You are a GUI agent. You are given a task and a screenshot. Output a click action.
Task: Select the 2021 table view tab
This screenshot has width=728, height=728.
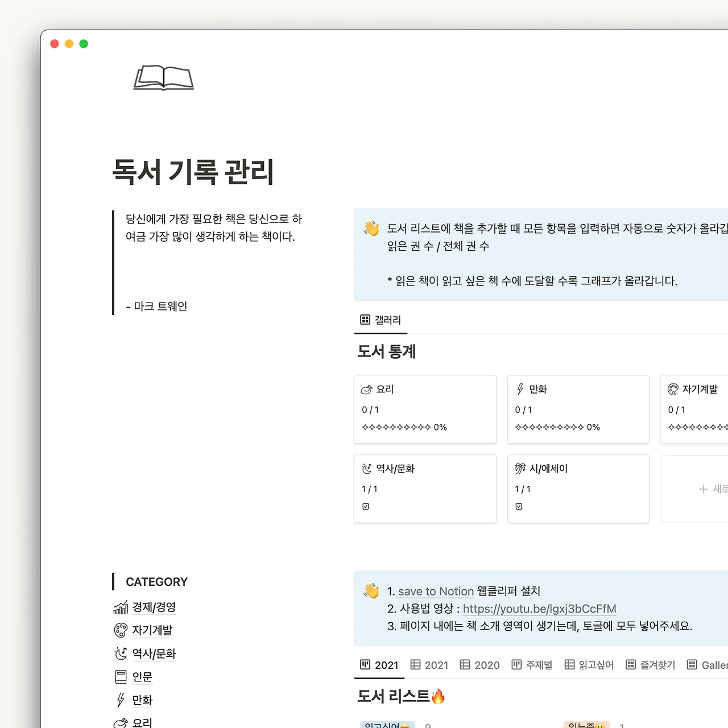(x=429, y=665)
